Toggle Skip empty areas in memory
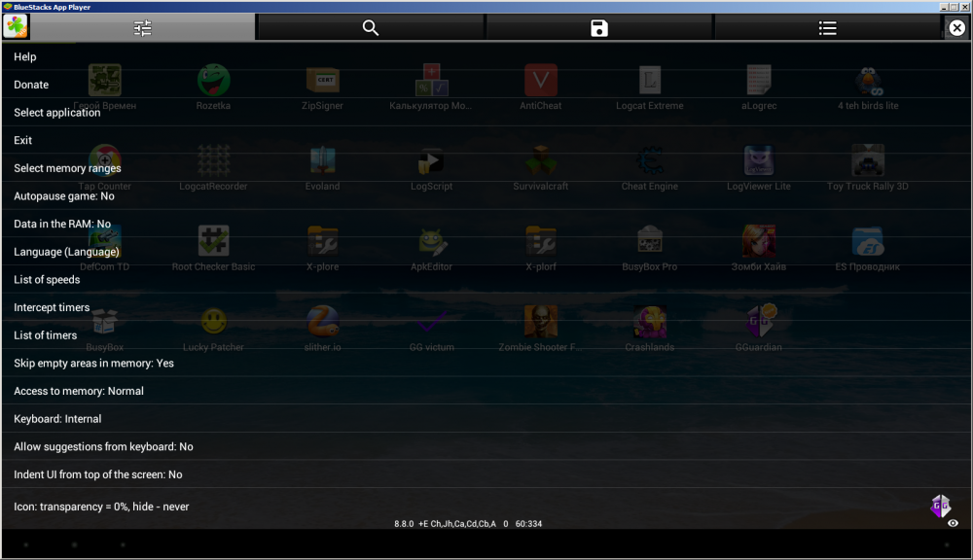This screenshot has width=973, height=560. click(x=93, y=363)
